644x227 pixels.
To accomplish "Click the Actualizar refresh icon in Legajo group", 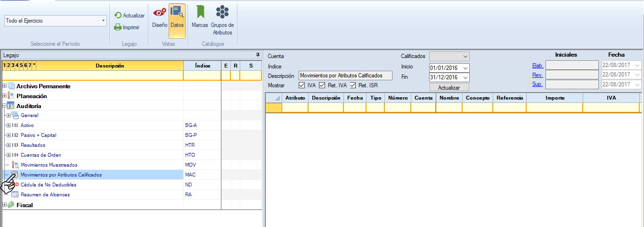I will [x=118, y=16].
